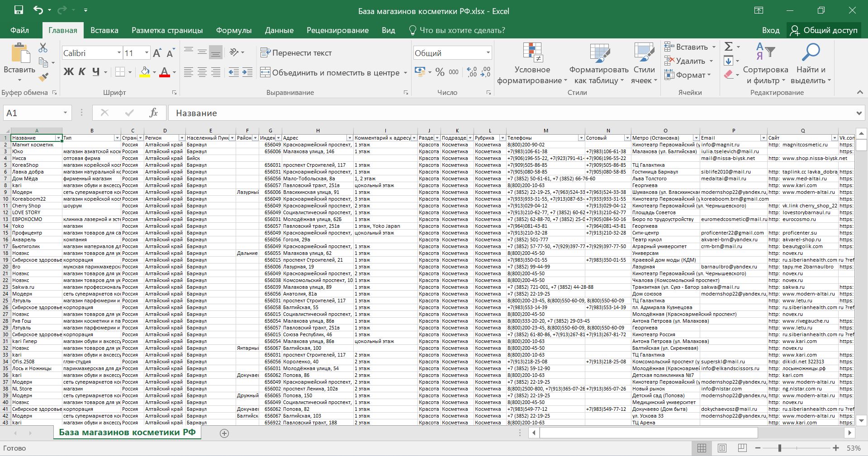Expand the number format dropdown showing Общий
Screen dimensions: 868x456
click(488, 53)
